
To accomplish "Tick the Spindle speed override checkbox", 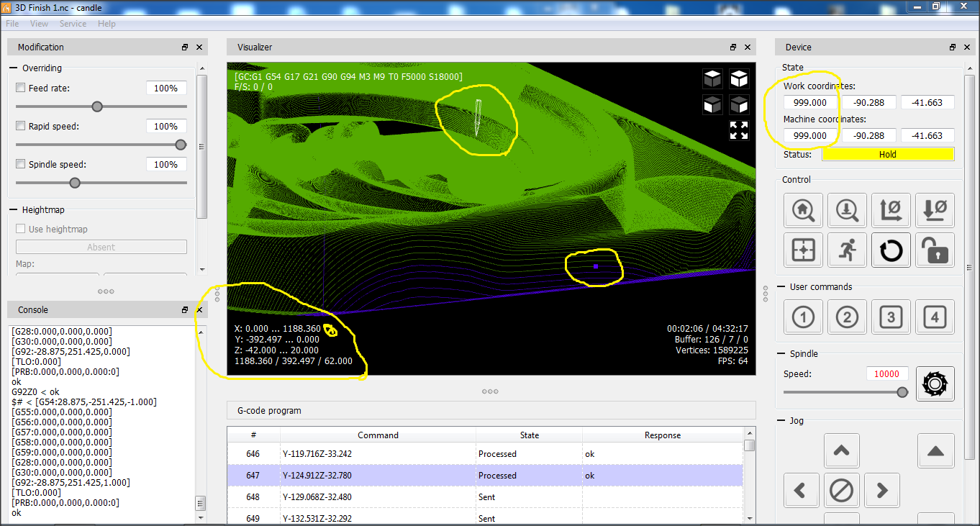I will (x=21, y=165).
